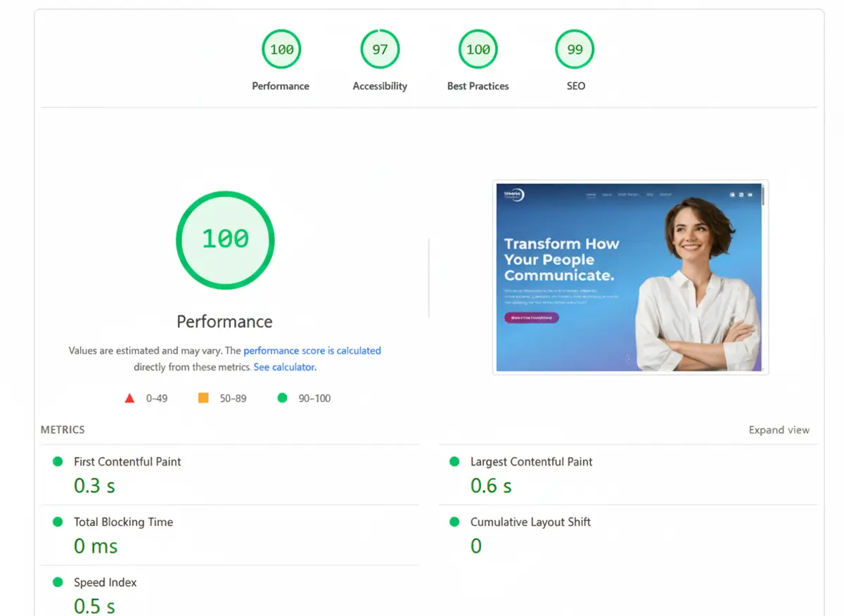Click the green dot beside Speed Index
Image resolution: width=844 pixels, height=616 pixels.
[x=58, y=582]
